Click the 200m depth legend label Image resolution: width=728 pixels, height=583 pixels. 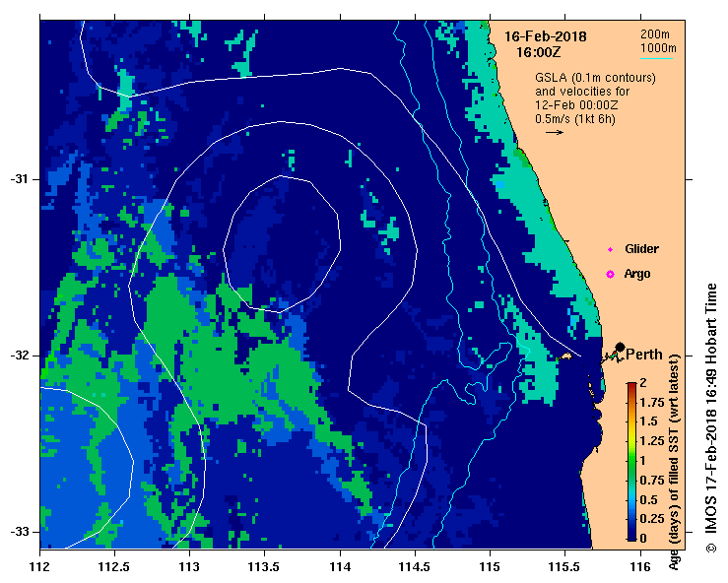click(655, 34)
